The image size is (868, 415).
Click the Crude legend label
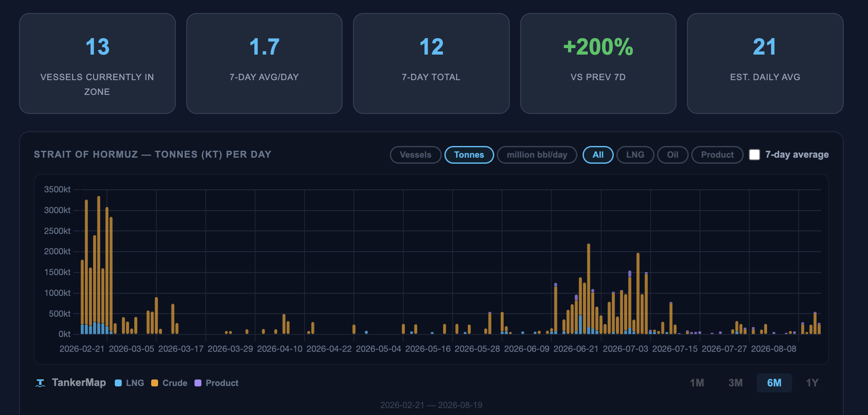tap(175, 383)
